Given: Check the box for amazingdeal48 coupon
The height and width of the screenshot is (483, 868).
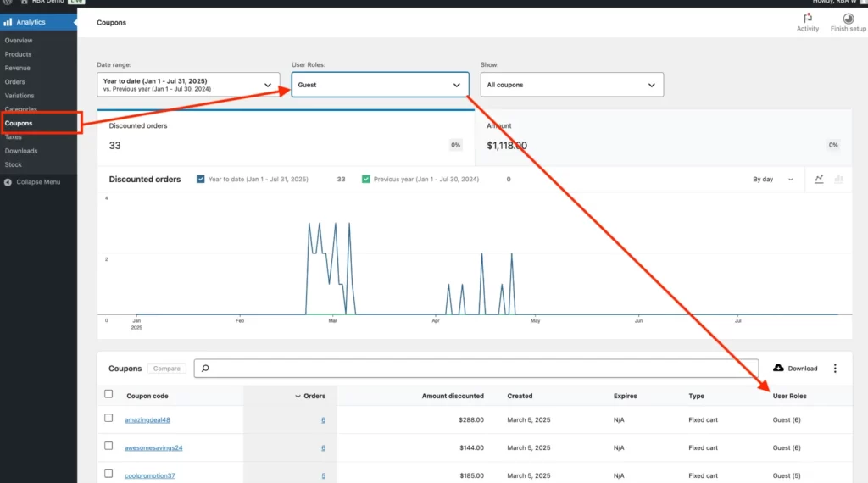Looking at the screenshot, I should (108, 419).
